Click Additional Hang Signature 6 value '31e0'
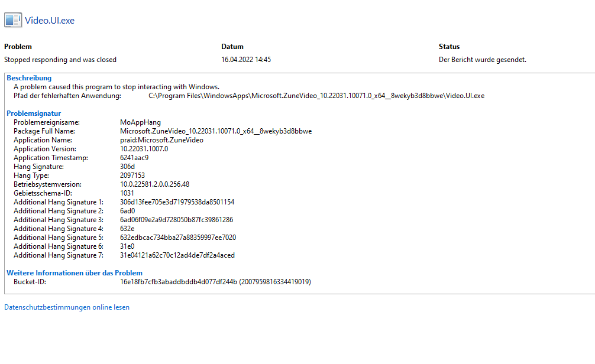595x364 pixels. (x=127, y=246)
